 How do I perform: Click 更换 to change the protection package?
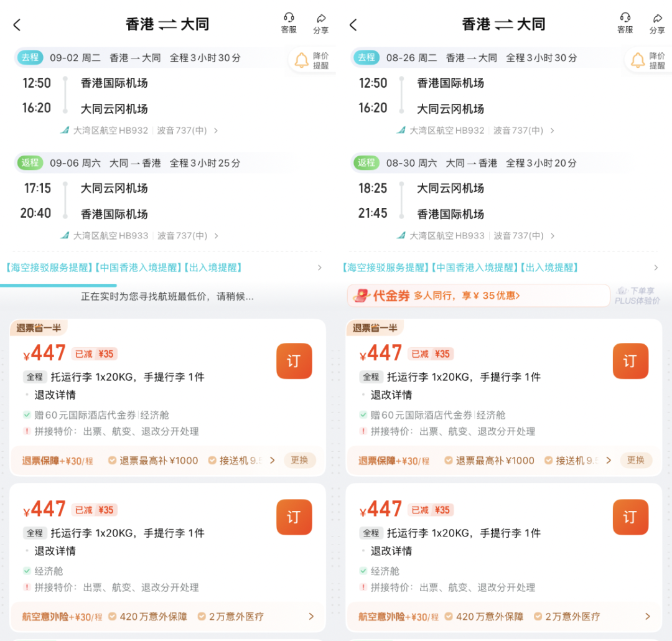[x=300, y=460]
